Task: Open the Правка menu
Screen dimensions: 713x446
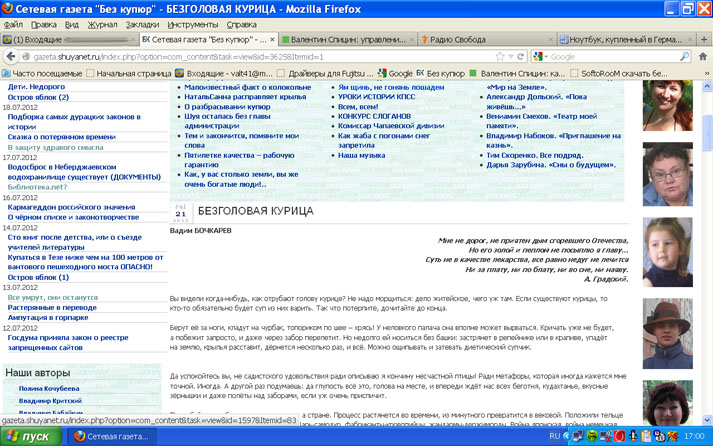Action: [44, 25]
